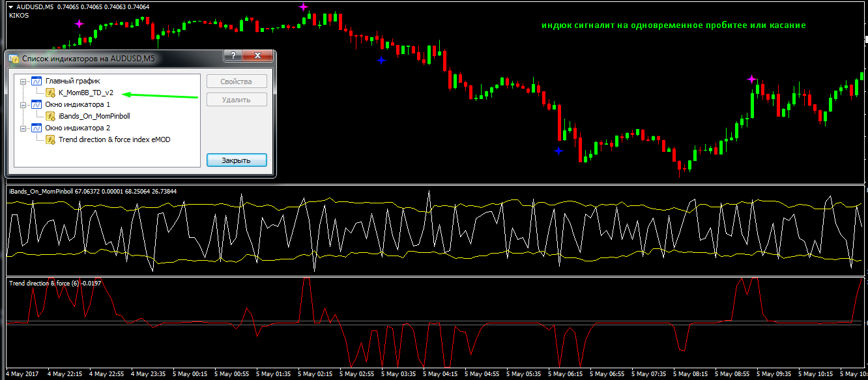This screenshot has width=868, height=380.
Task: Select Trend direction & force index eMOD entry
Action: 114,140
